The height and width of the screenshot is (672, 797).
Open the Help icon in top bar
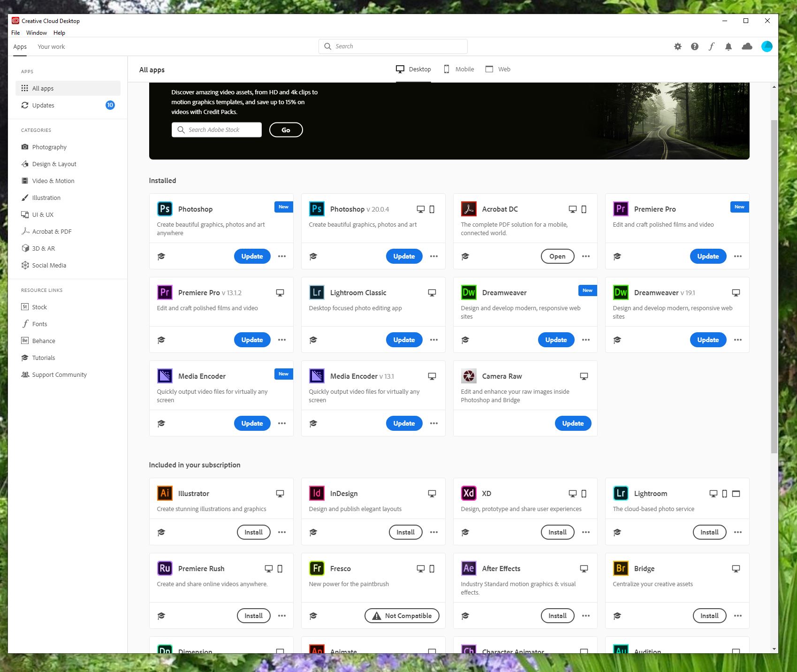694,46
